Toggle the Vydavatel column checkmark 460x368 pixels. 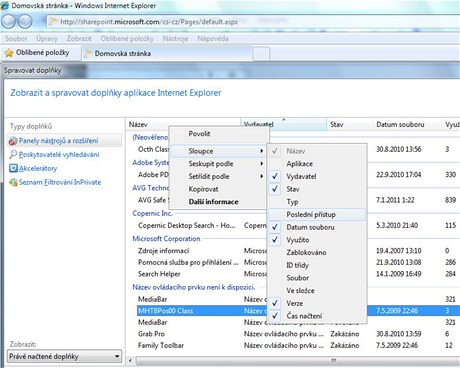pos(275,176)
